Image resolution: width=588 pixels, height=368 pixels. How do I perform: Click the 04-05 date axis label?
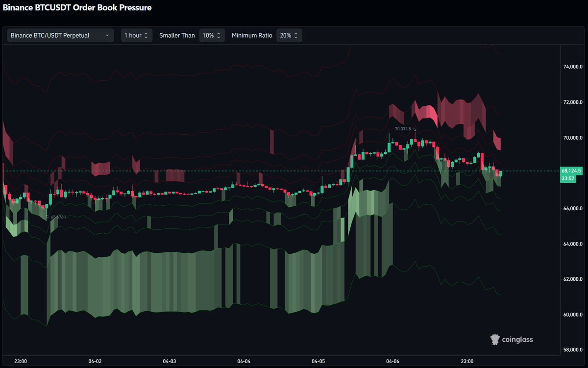click(x=318, y=361)
